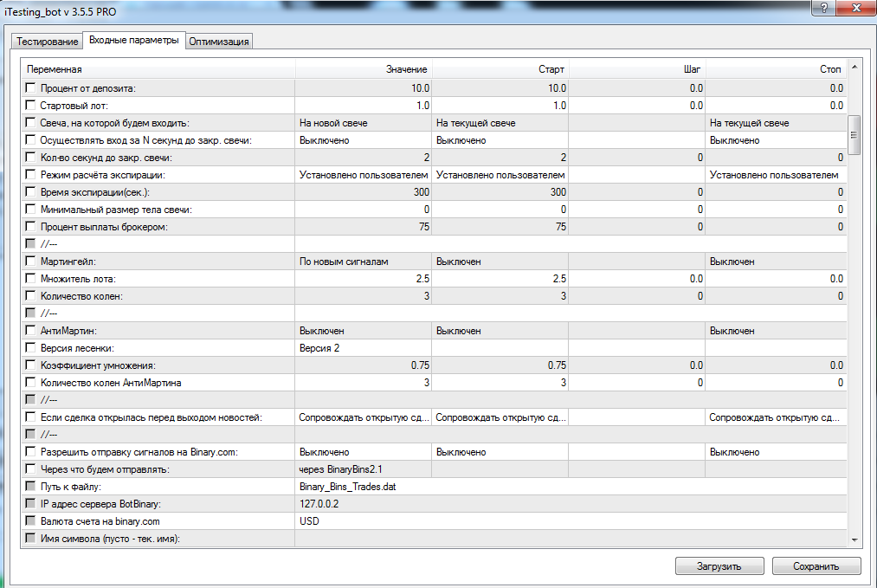Switch to the 'Тестирование' tab
The image size is (877, 588).
[47, 42]
